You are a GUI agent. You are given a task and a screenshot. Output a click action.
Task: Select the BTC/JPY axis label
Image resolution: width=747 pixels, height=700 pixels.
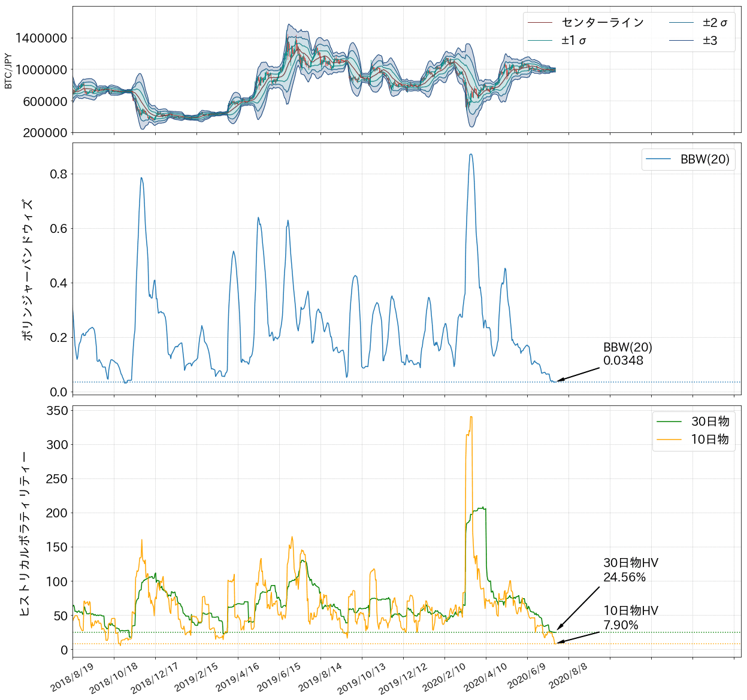(x=8, y=69)
